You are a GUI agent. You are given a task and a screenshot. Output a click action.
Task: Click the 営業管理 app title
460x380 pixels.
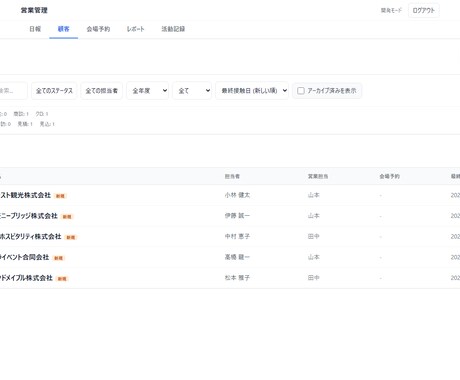pyautogui.click(x=34, y=10)
